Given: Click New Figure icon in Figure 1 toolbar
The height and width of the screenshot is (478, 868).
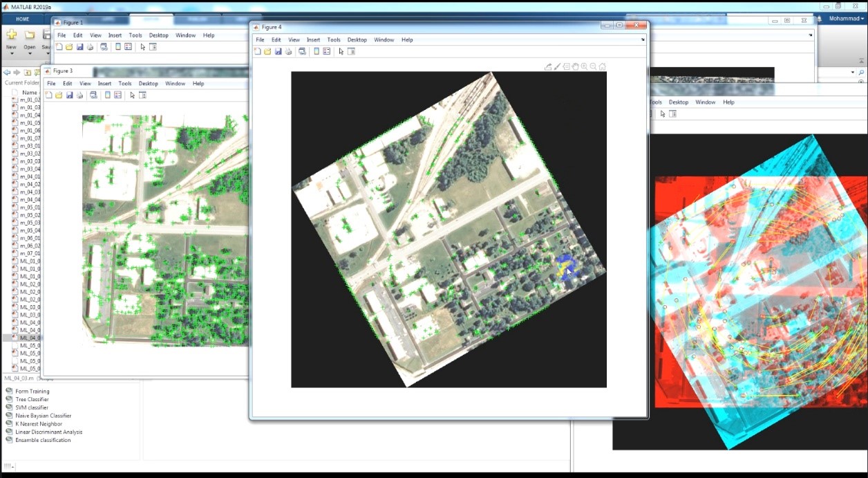Looking at the screenshot, I should (x=59, y=47).
